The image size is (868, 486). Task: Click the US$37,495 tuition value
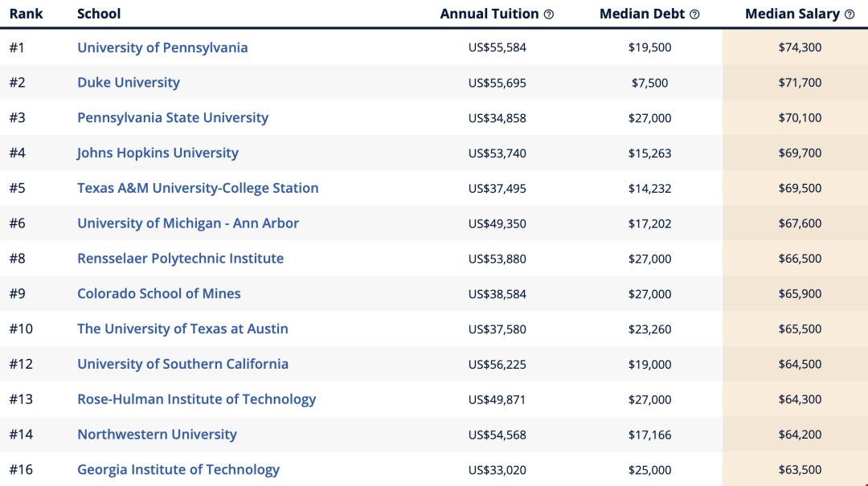coord(497,188)
